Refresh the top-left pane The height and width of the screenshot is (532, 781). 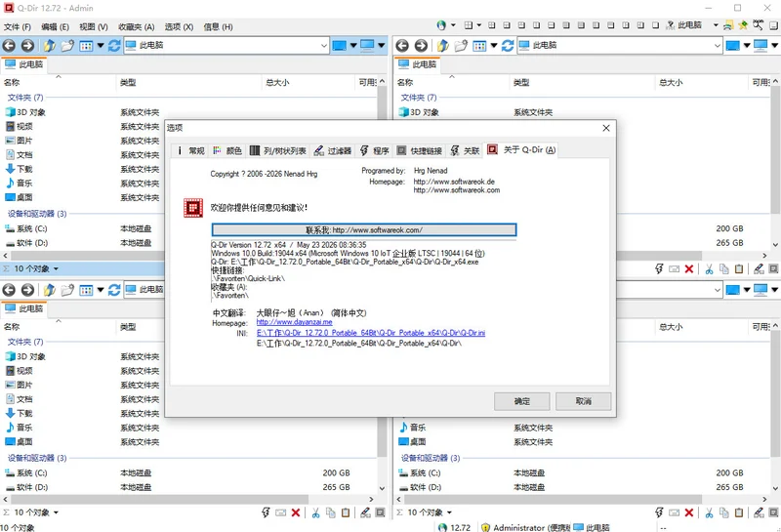(114, 46)
